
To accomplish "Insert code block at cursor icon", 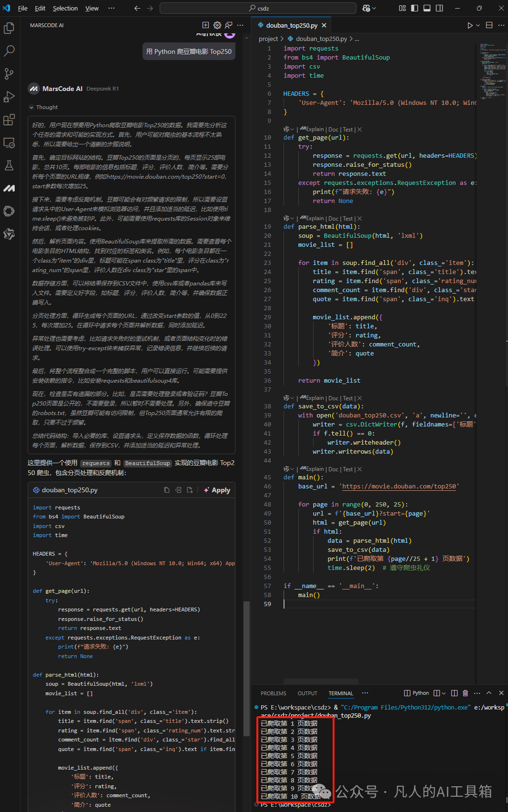I will point(178,490).
